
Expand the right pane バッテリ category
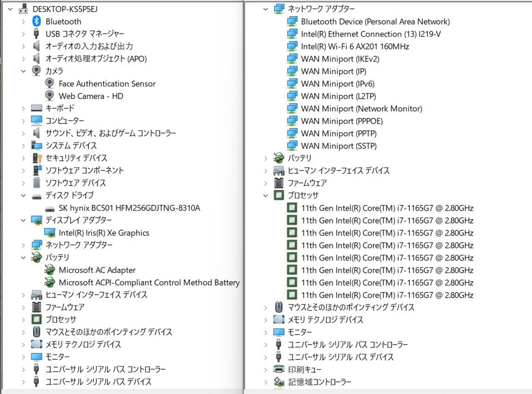click(265, 158)
